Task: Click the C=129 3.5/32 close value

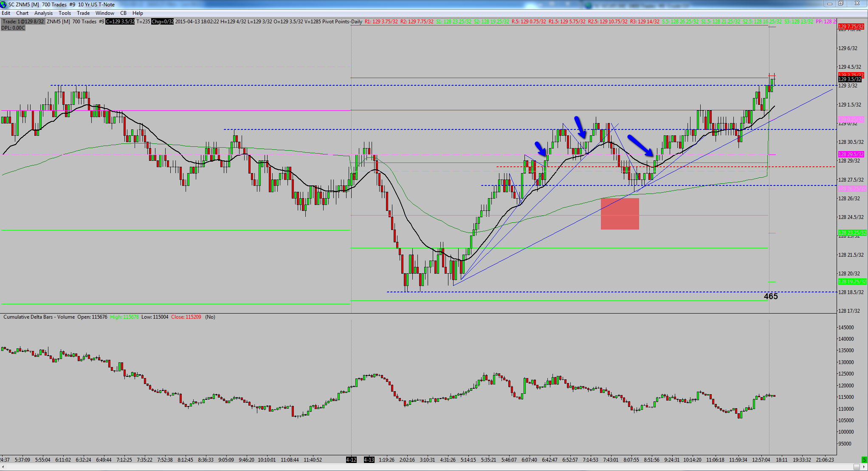Action: [x=120, y=22]
